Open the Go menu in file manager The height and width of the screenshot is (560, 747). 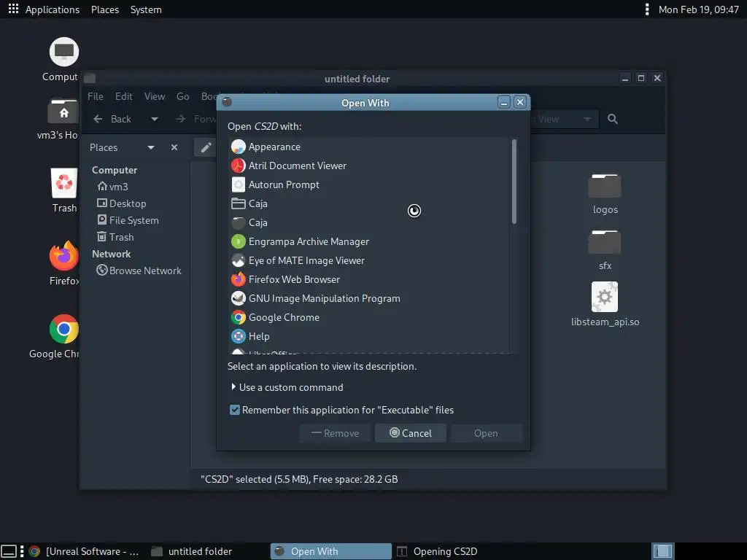(x=183, y=96)
